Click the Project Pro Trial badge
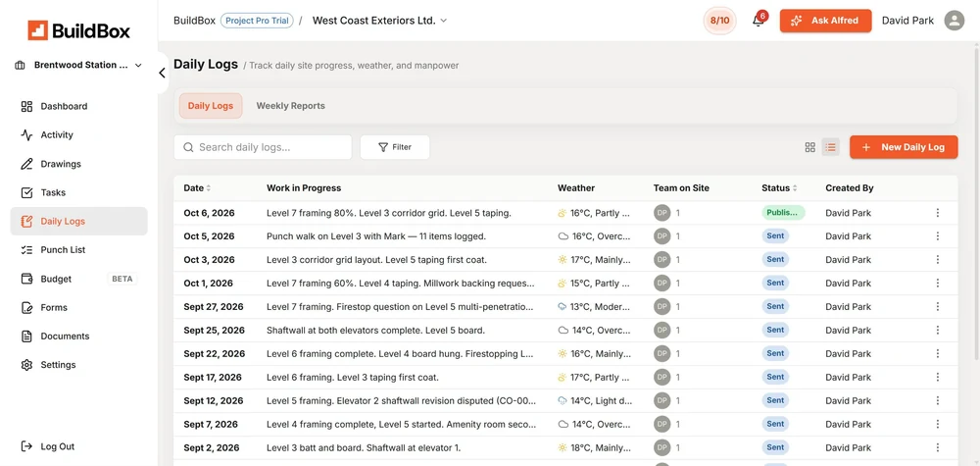This screenshot has width=980, height=466. pos(257,21)
